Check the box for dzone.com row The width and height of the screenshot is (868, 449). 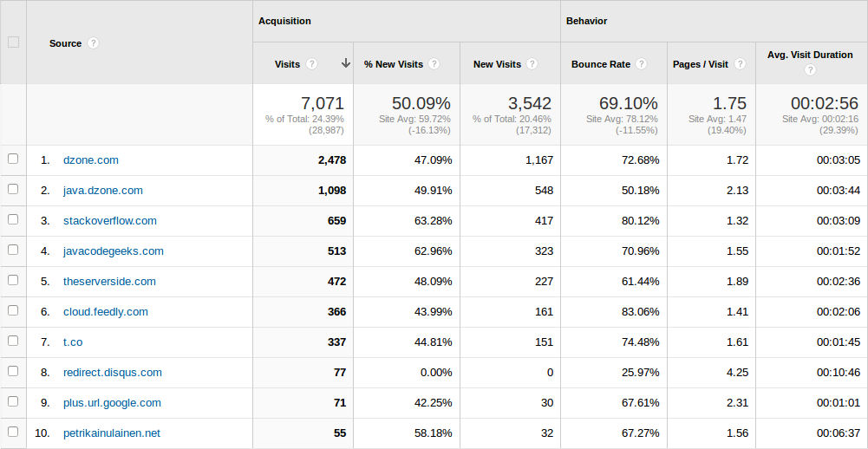point(13,159)
